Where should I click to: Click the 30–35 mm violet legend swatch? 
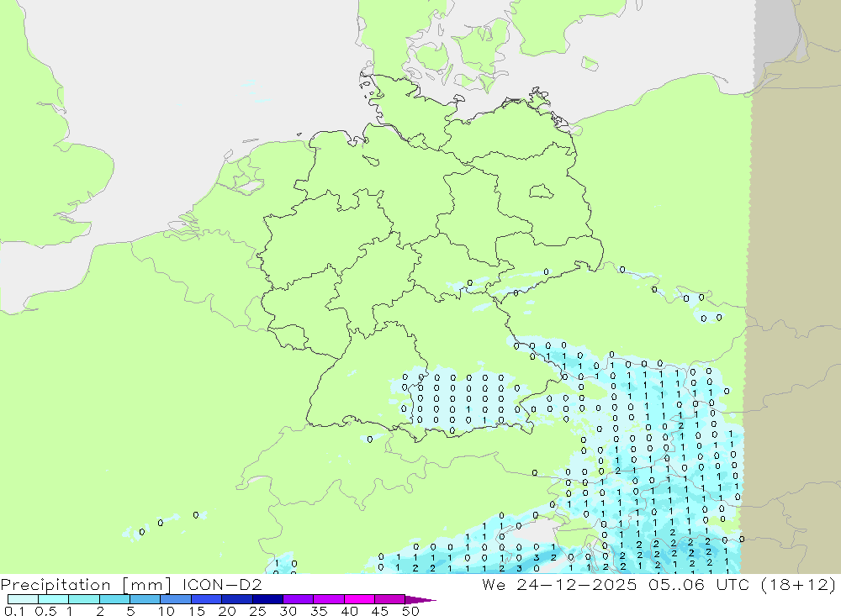(x=299, y=599)
